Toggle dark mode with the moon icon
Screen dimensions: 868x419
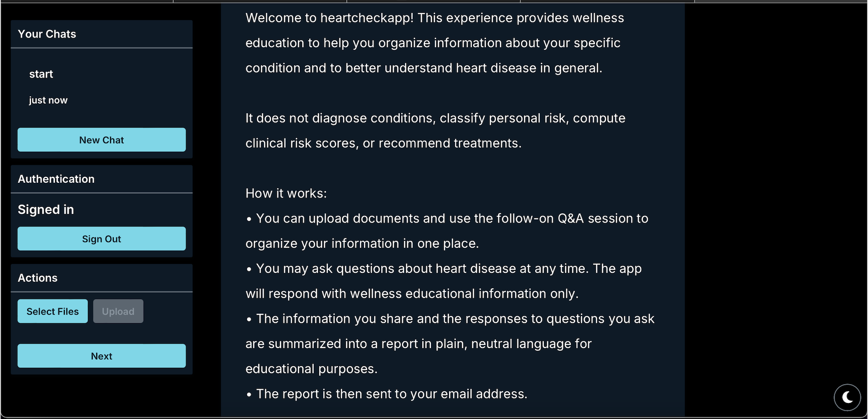point(847,397)
